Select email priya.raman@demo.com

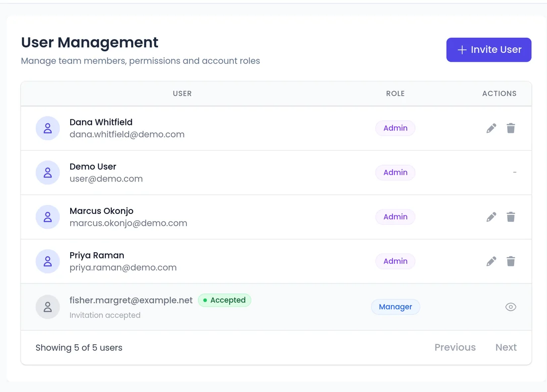(x=123, y=267)
